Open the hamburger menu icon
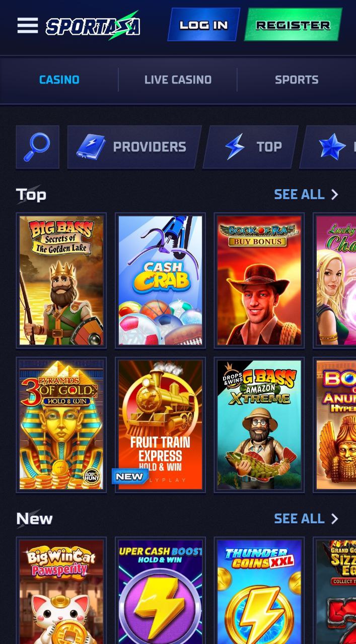 [28, 25]
